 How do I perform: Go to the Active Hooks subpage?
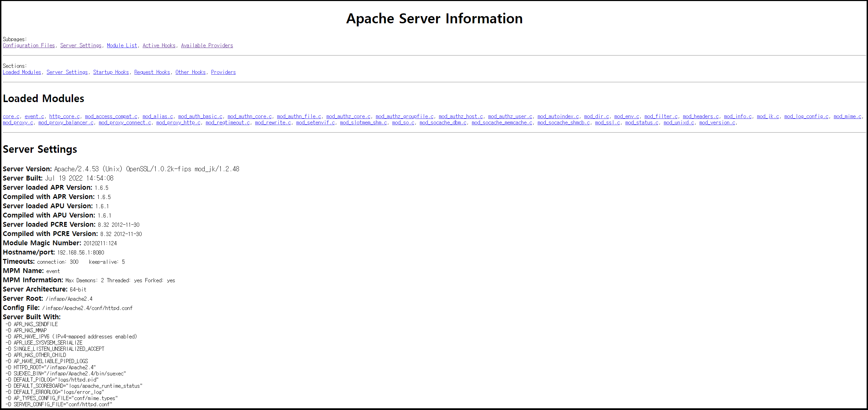pyautogui.click(x=159, y=46)
